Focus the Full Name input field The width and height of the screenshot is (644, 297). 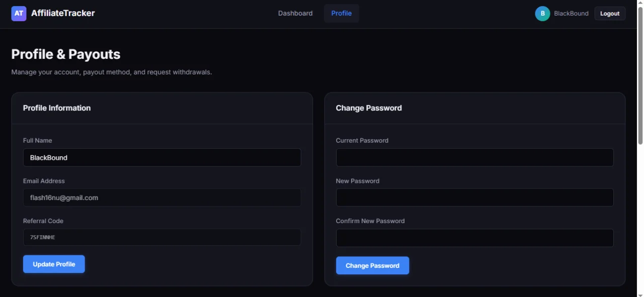[x=162, y=157]
